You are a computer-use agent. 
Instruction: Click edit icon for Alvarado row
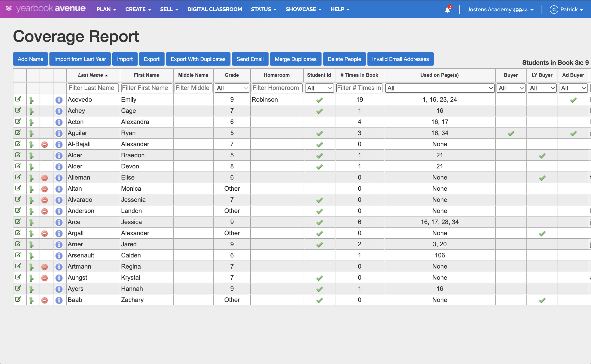[18, 199]
